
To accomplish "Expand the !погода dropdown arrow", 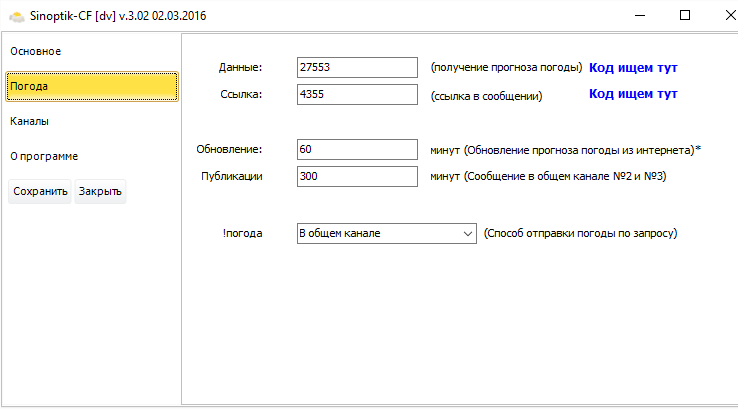I will [x=469, y=234].
